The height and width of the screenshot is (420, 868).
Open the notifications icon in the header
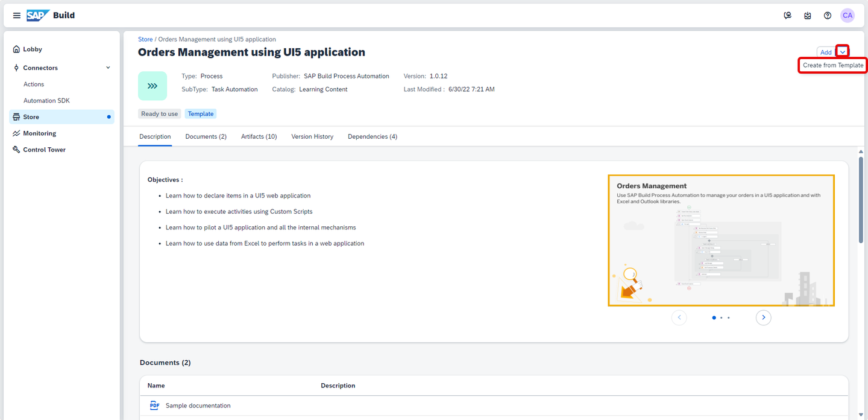[808, 16]
